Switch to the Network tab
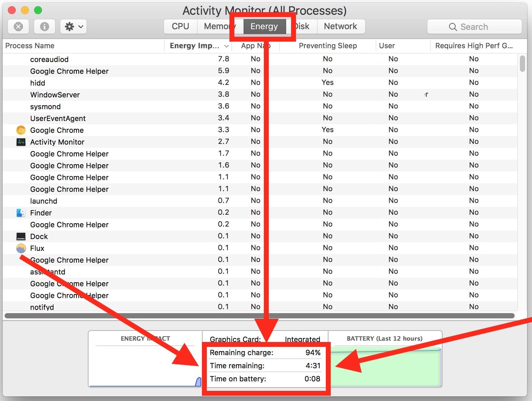Viewport: 532px width, 401px height. point(341,26)
